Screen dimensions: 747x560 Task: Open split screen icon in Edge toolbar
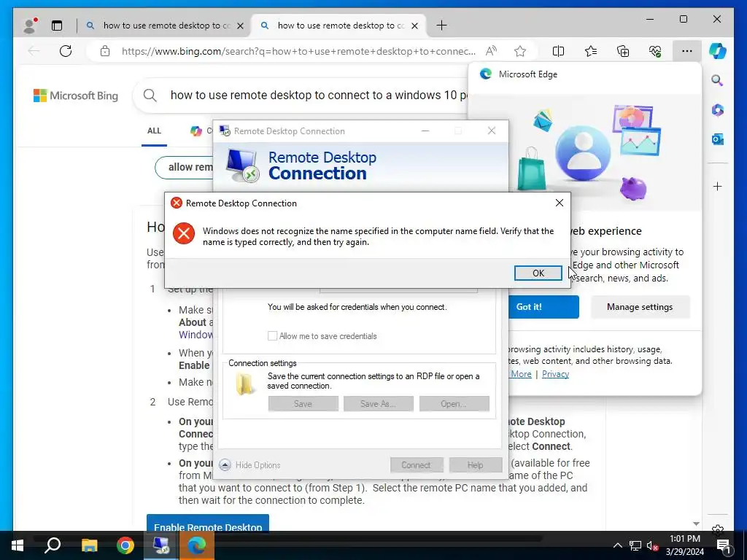pyautogui.click(x=558, y=51)
